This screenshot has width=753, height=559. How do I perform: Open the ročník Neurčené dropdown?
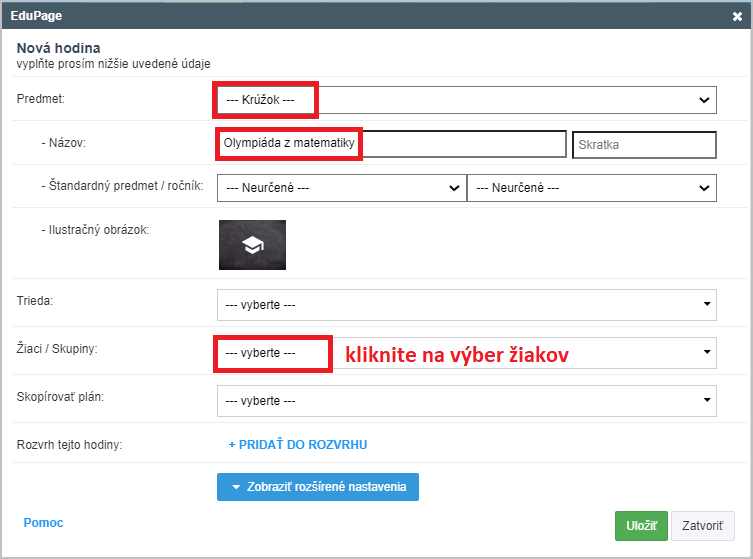(592, 188)
